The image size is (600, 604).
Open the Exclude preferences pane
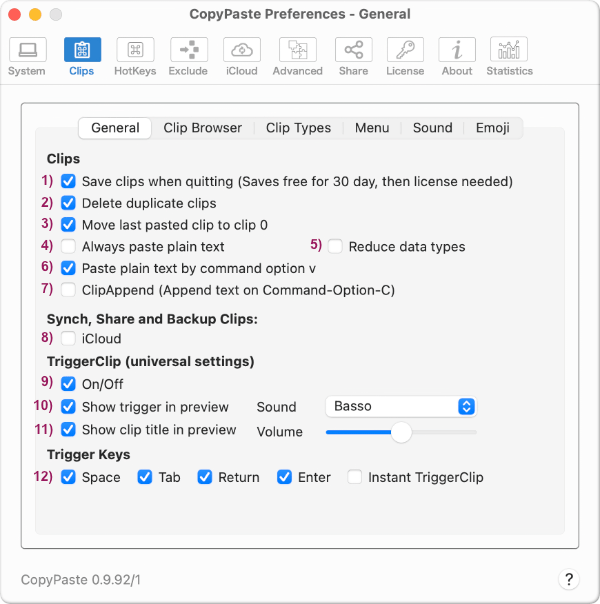point(189,56)
